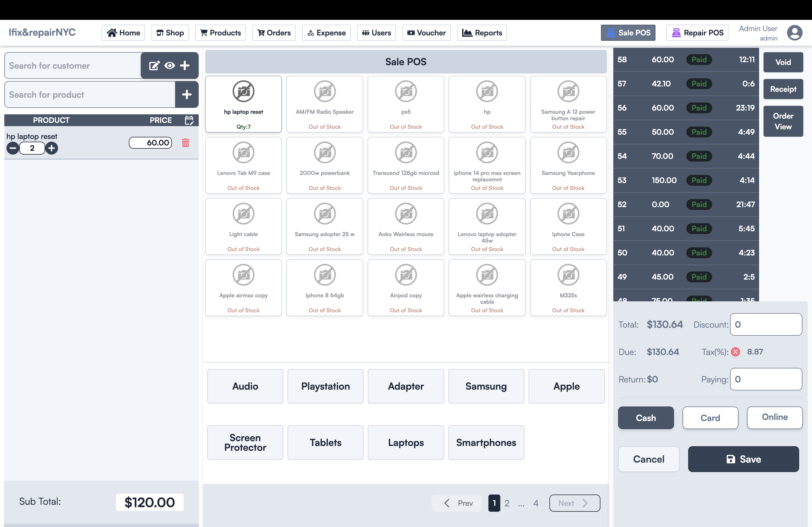The width and height of the screenshot is (812, 527).
Task: Select the Smartphones category
Action: point(486,442)
